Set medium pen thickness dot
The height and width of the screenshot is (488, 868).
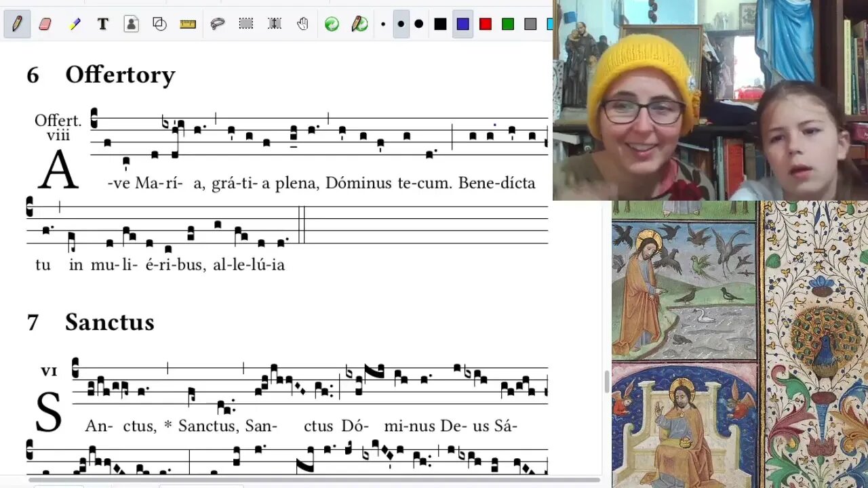coord(401,24)
